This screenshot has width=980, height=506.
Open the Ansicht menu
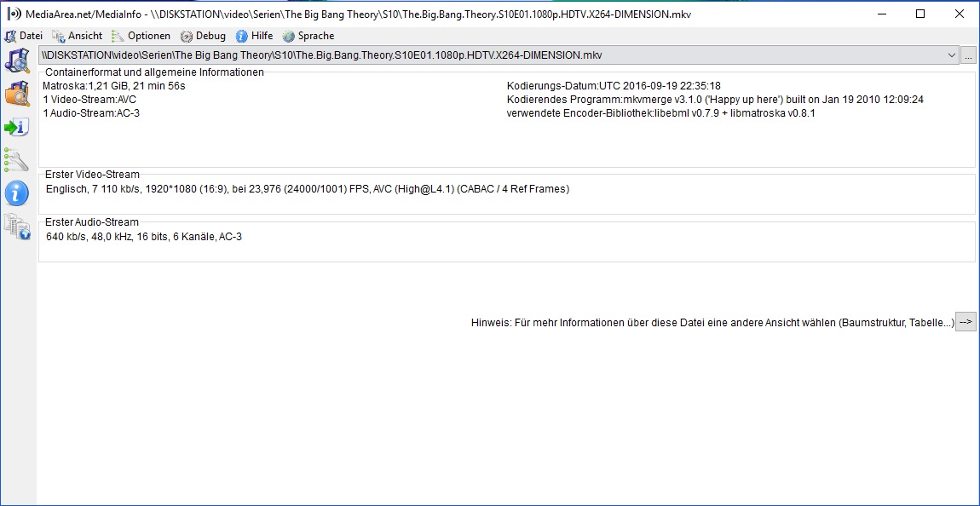(78, 36)
